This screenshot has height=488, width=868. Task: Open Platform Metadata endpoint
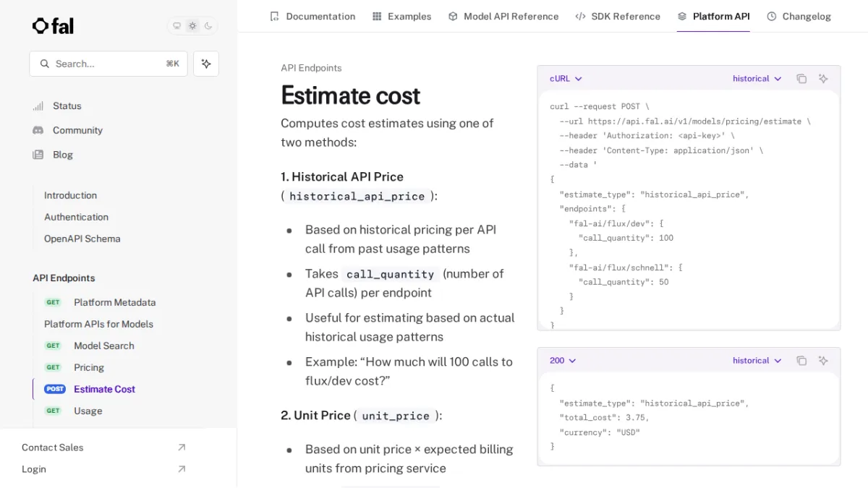coord(114,302)
